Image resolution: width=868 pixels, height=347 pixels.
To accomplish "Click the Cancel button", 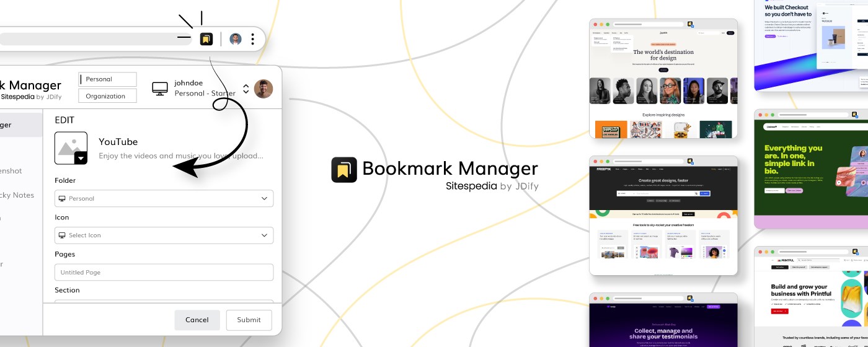I will tap(197, 320).
